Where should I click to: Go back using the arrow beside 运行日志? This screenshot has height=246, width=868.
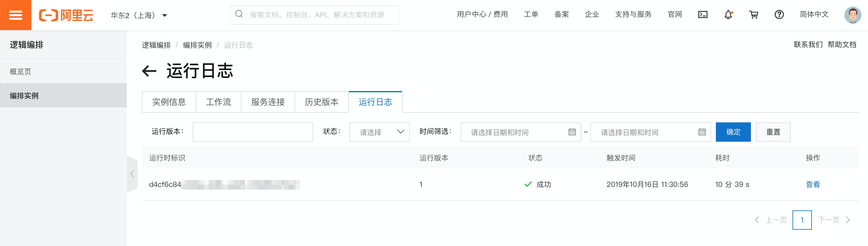(x=149, y=71)
